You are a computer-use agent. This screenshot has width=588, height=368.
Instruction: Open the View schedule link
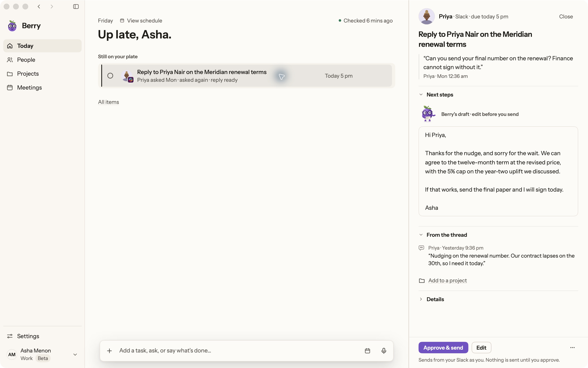tap(144, 21)
